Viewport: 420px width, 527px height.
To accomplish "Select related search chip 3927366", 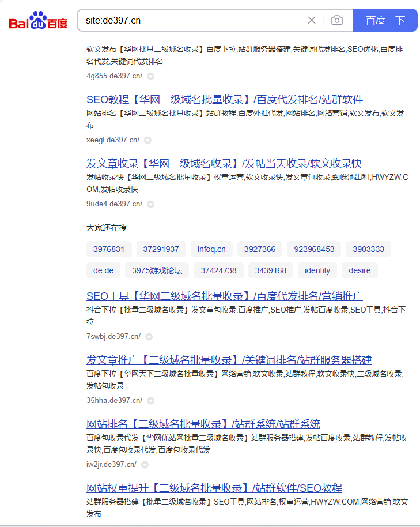I will point(259,249).
